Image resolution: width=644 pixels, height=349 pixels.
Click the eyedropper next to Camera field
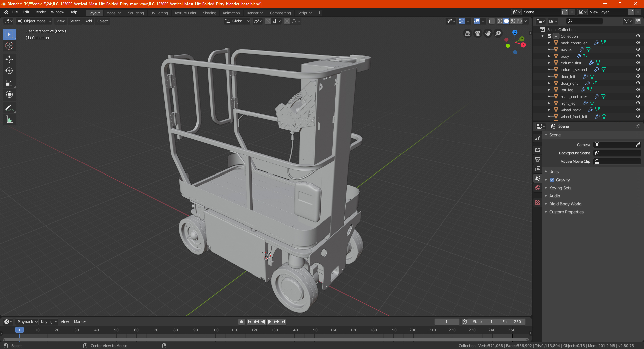(x=638, y=145)
